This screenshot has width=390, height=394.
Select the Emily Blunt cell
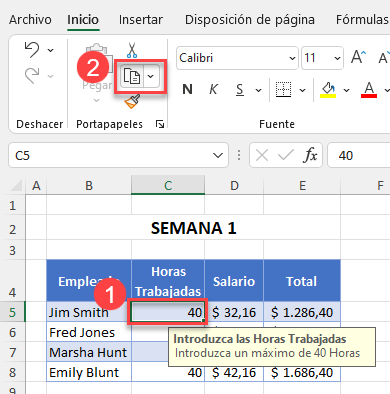point(89,372)
